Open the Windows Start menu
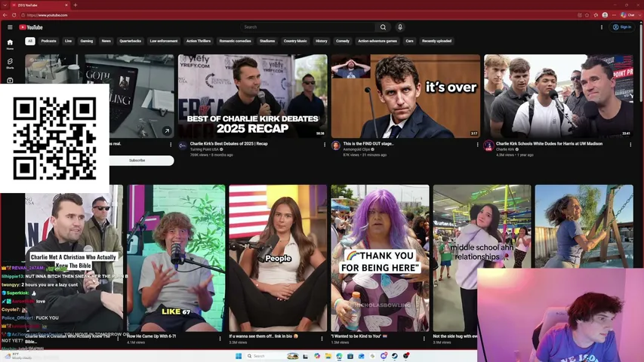The height and width of the screenshot is (362, 644). [x=239, y=356]
